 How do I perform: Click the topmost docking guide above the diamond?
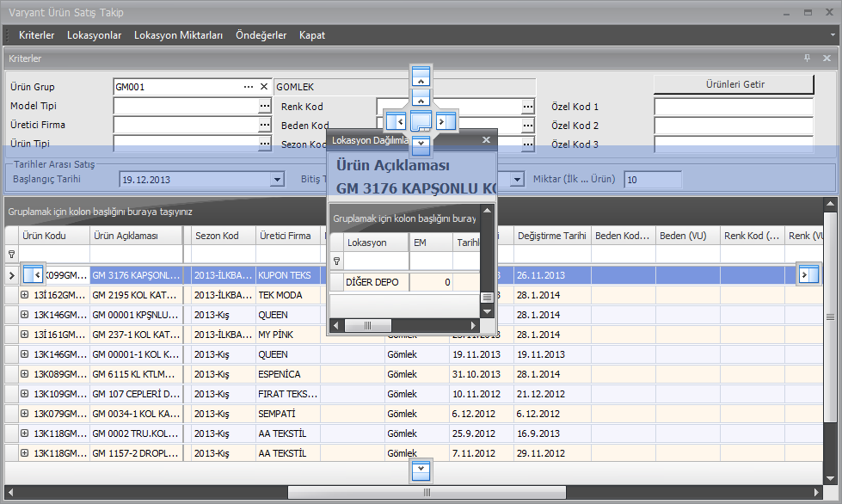coord(421,76)
